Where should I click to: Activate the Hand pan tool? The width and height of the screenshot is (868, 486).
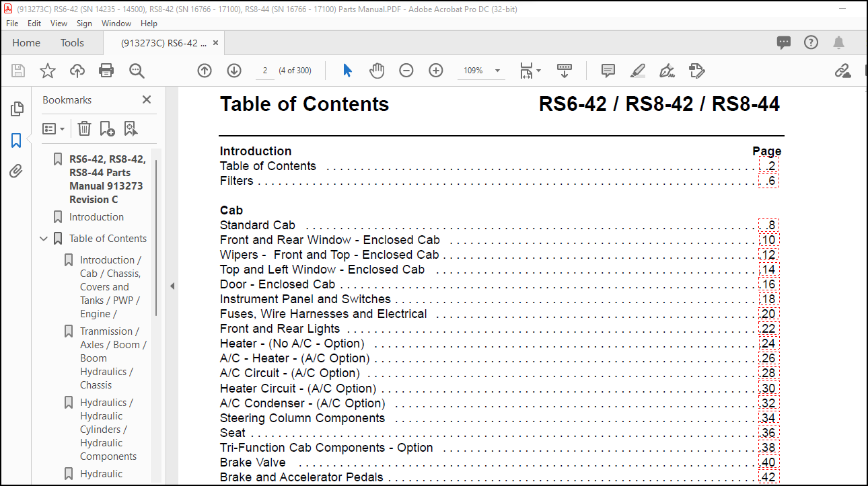click(377, 71)
